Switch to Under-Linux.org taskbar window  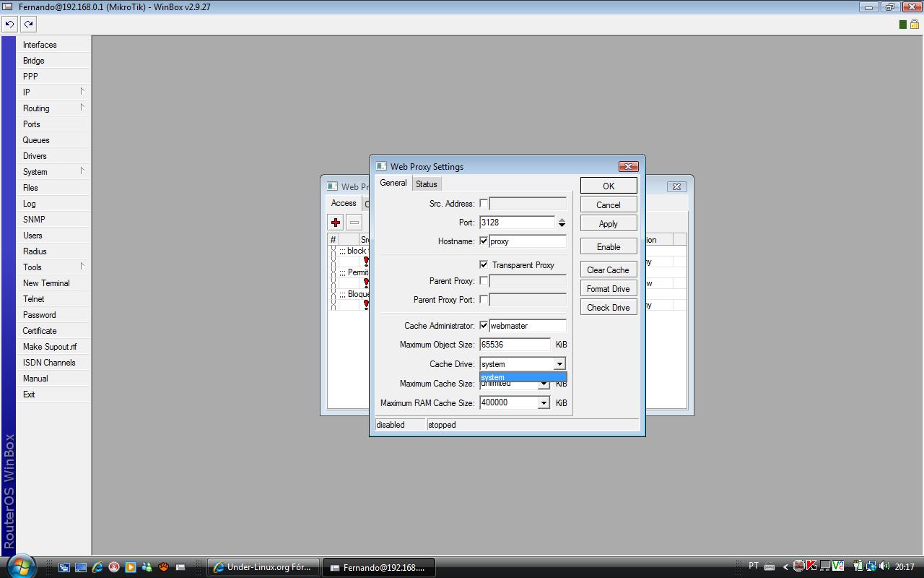click(263, 567)
